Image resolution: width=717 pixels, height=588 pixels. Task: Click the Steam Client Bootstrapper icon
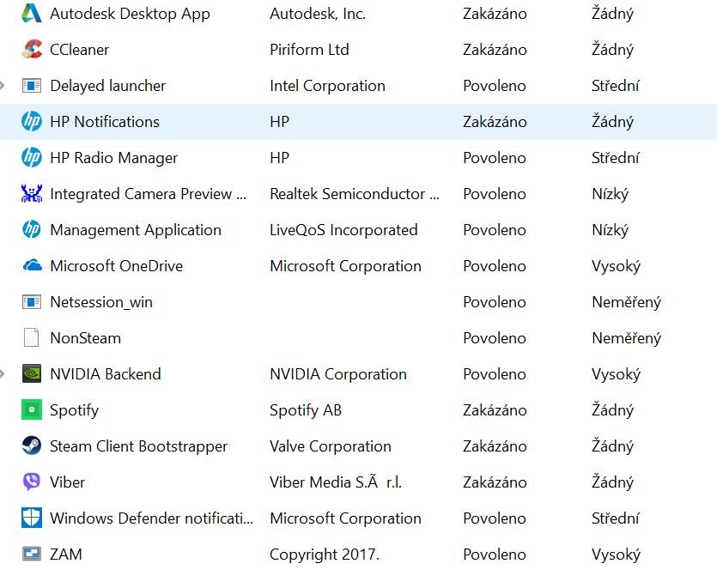32,446
